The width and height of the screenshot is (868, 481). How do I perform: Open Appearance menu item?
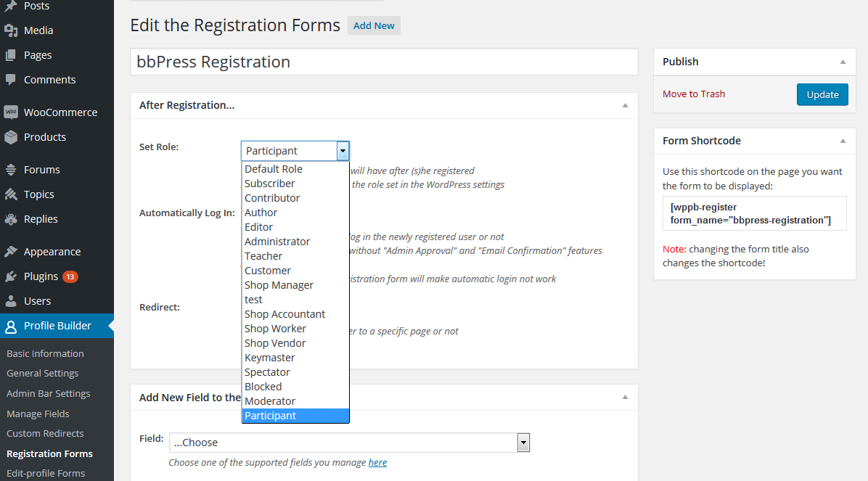click(x=57, y=252)
